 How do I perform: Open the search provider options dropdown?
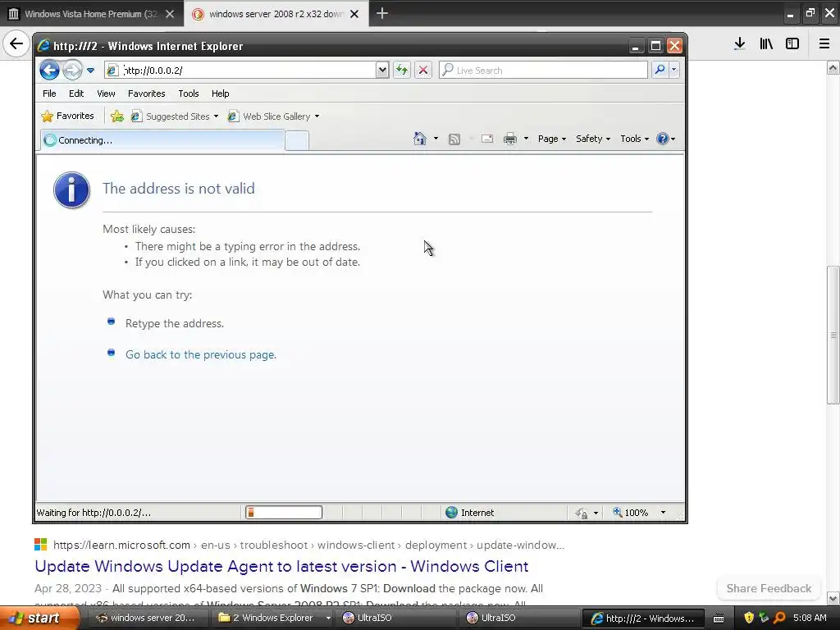point(674,70)
